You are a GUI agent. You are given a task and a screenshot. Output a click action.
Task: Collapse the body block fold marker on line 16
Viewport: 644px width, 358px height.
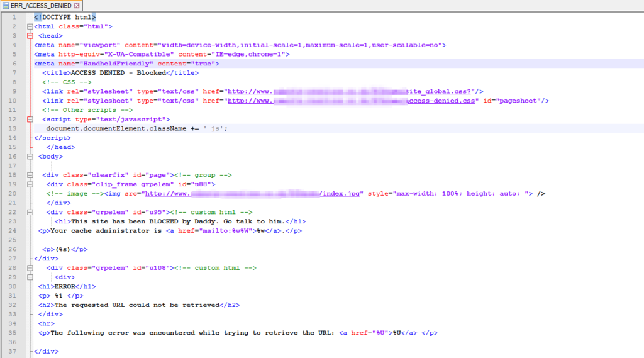pos(30,157)
